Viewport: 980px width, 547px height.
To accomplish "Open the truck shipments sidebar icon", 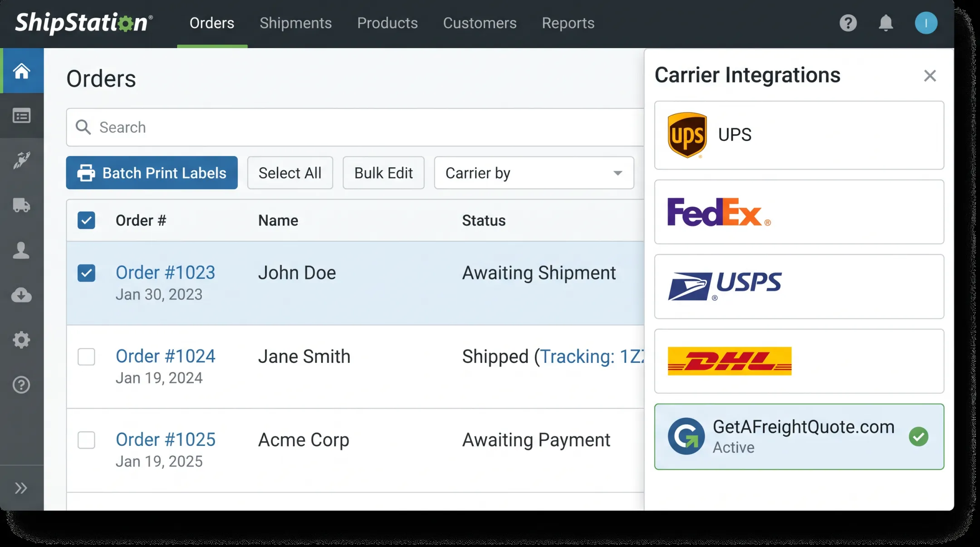I will (x=21, y=205).
